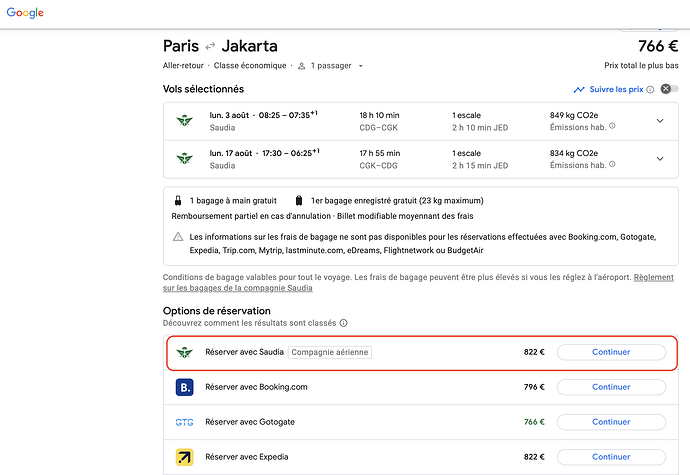Click Continuer for Gotogate
The height and width of the screenshot is (475, 690).
pos(611,422)
